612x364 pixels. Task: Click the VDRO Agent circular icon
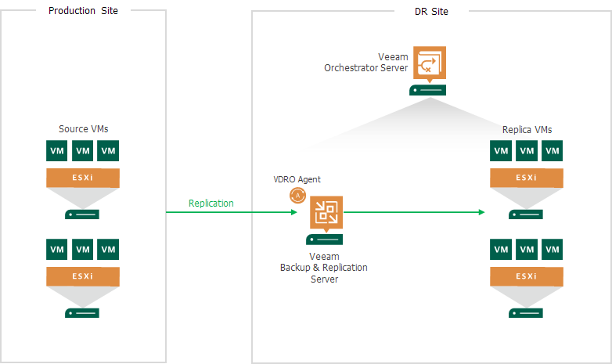298,195
